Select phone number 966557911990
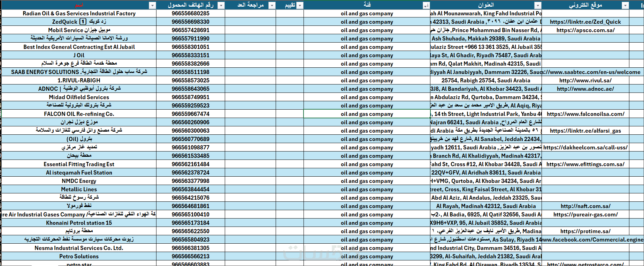This screenshot has width=644, height=266. pos(191,38)
